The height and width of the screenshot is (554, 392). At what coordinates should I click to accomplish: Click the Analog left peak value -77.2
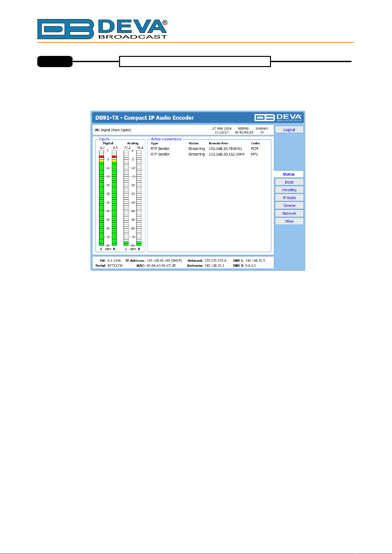point(127,148)
